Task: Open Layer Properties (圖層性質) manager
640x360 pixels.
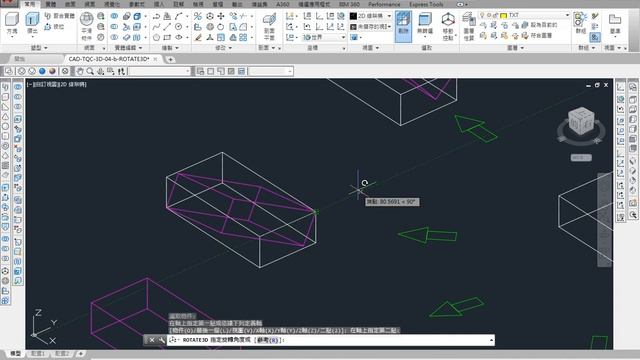Action: click(x=469, y=26)
